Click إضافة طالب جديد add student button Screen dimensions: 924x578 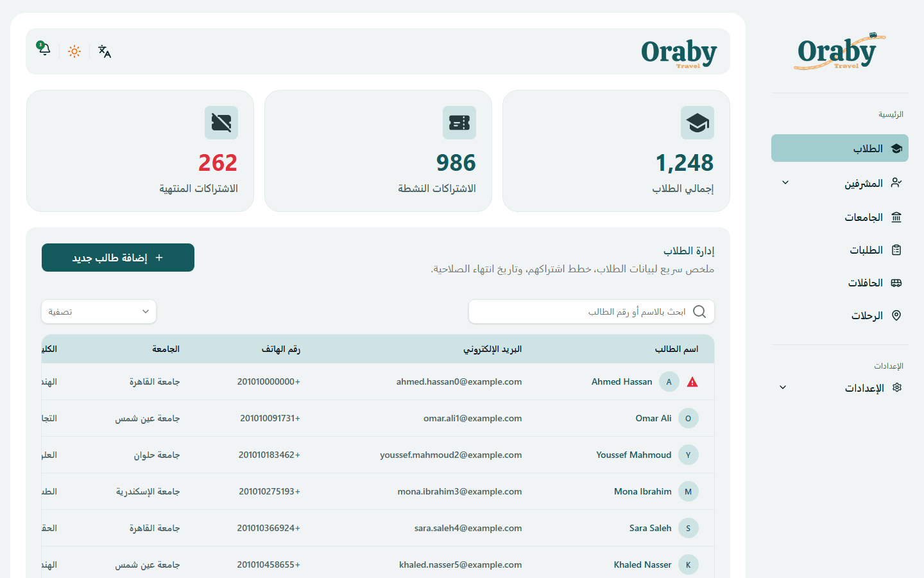(x=118, y=258)
